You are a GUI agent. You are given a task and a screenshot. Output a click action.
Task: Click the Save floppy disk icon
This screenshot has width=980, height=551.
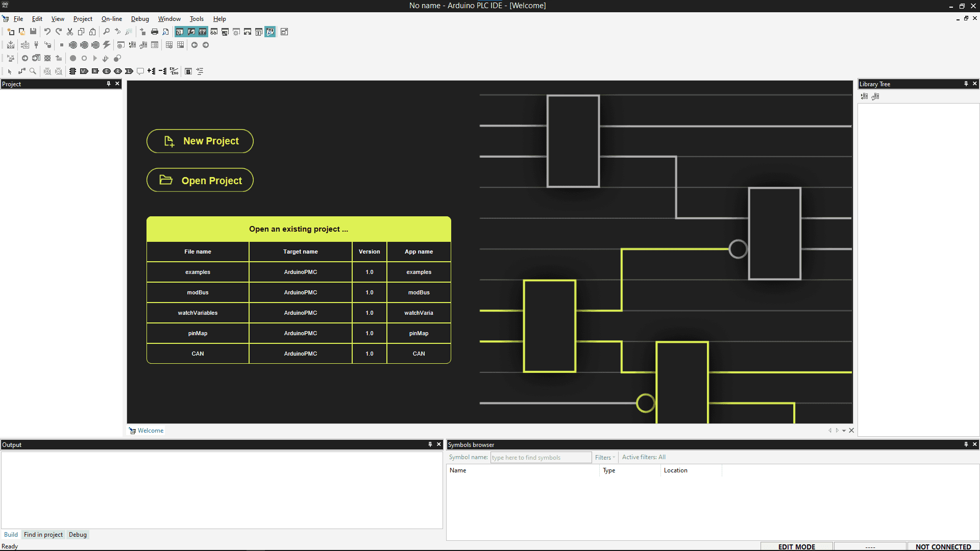click(x=33, y=32)
